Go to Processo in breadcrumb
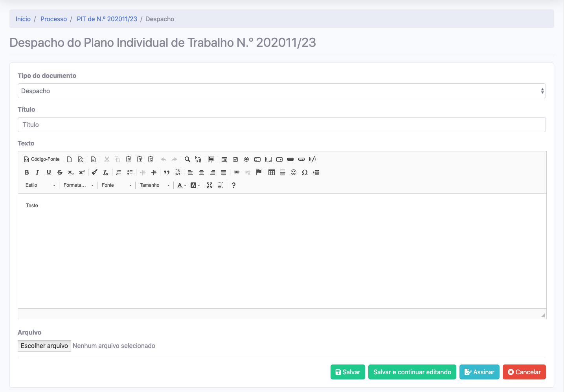564x392 pixels. tap(53, 19)
